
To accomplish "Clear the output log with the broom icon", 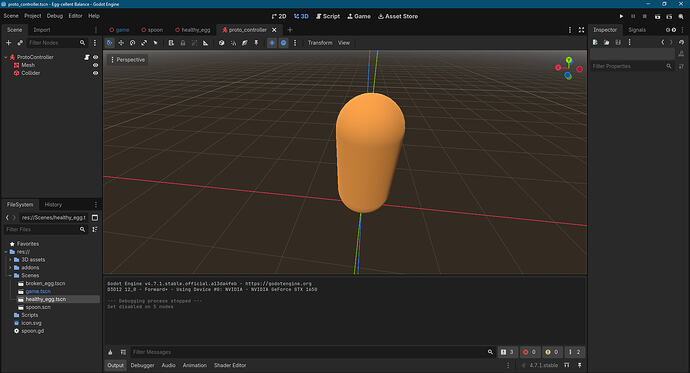I will (110, 352).
